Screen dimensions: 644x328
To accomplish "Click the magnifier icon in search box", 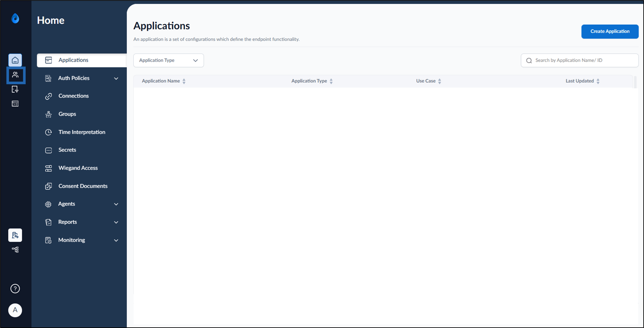I will pos(529,60).
